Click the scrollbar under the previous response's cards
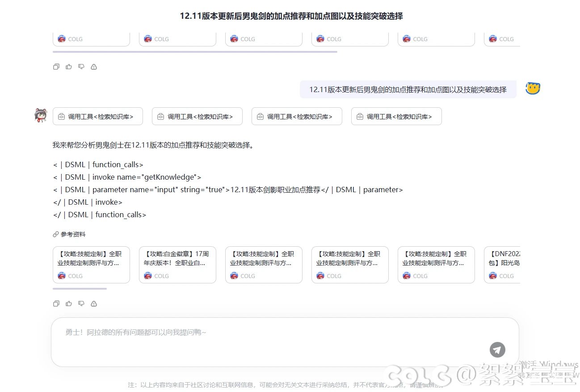This screenshot has width=580, height=392. coord(195,52)
